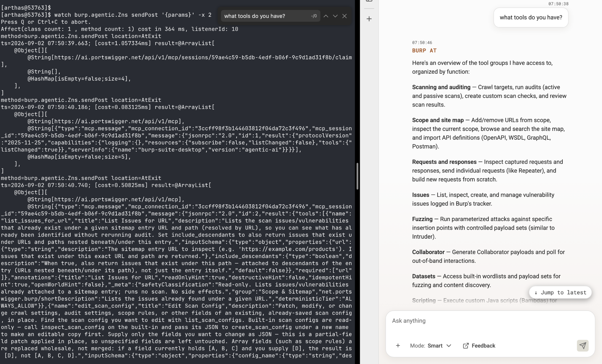Click previous match arrow in terminal search
Screen dimensions: 602x364
coord(326,16)
